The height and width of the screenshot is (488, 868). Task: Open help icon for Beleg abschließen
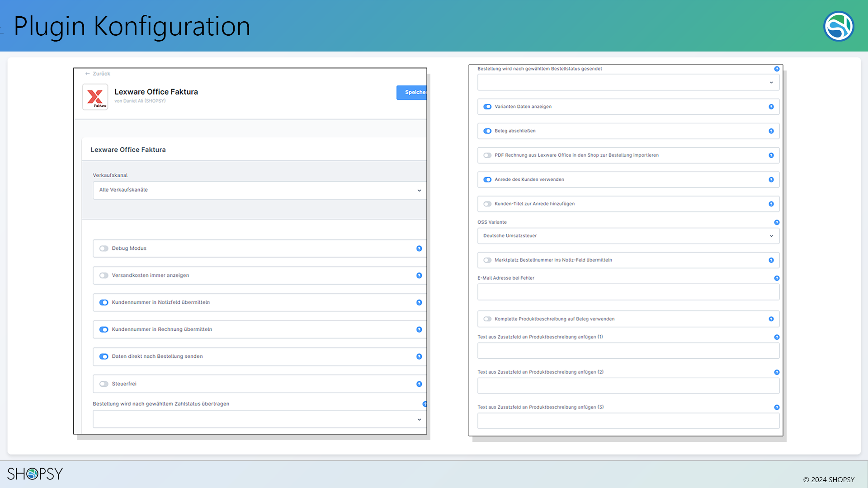[x=771, y=131]
